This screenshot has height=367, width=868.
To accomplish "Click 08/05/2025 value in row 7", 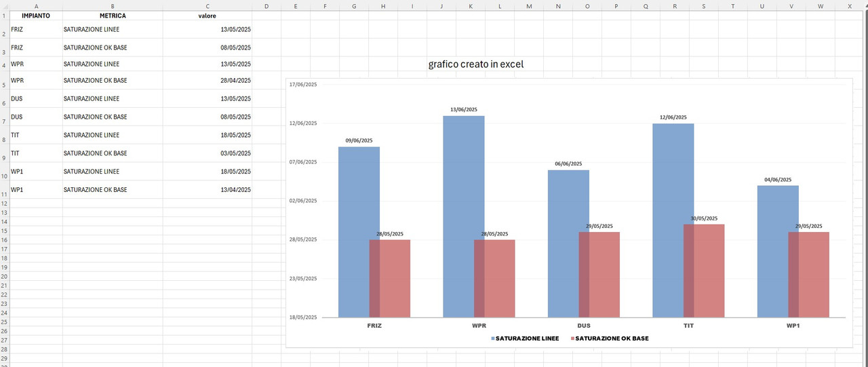I will pyautogui.click(x=208, y=117).
